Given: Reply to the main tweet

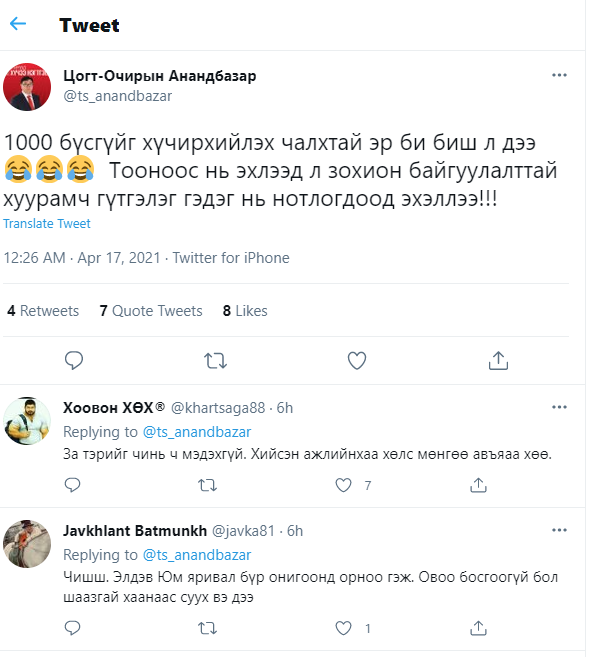Looking at the screenshot, I should click(x=74, y=361).
